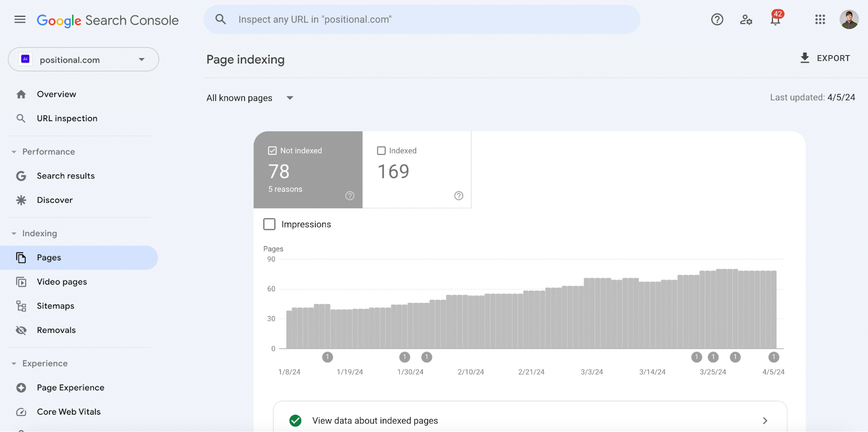This screenshot has height=432, width=868.
Task: Open the Help question mark icon
Action: click(x=717, y=20)
